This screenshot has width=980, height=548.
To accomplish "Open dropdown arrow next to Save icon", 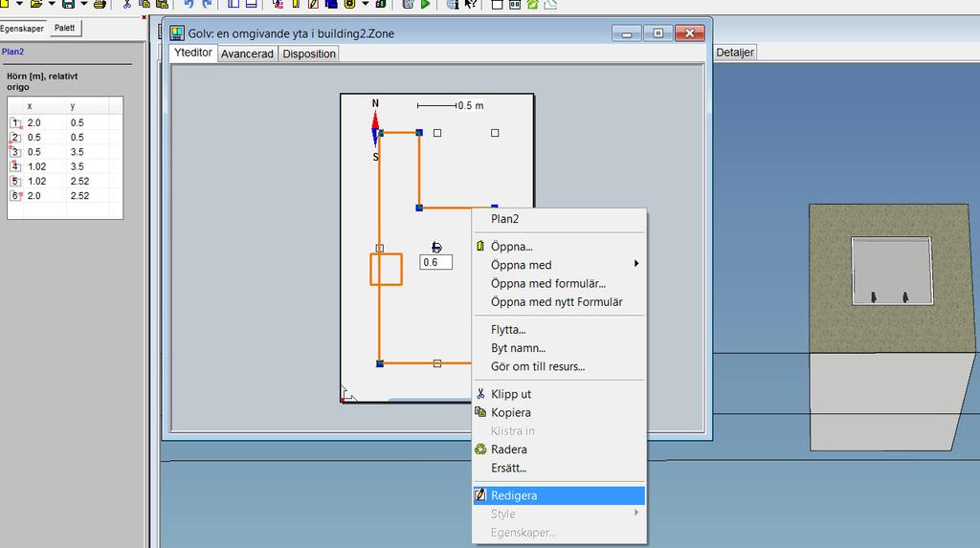I will [x=84, y=4].
